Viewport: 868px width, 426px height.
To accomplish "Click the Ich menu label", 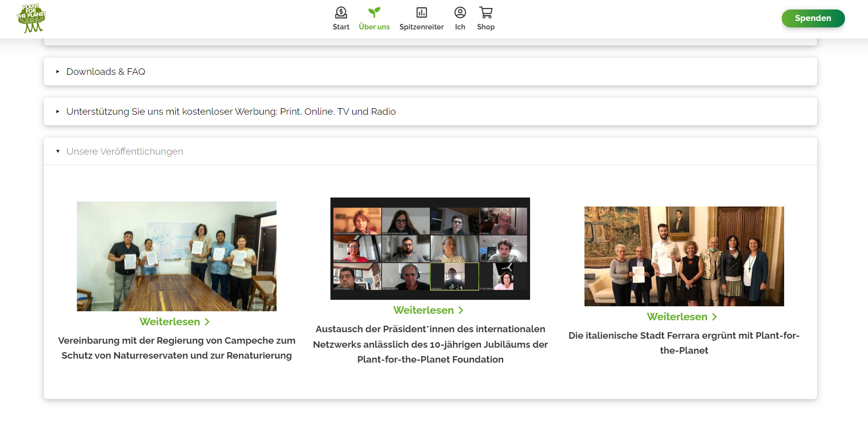I will [x=460, y=27].
